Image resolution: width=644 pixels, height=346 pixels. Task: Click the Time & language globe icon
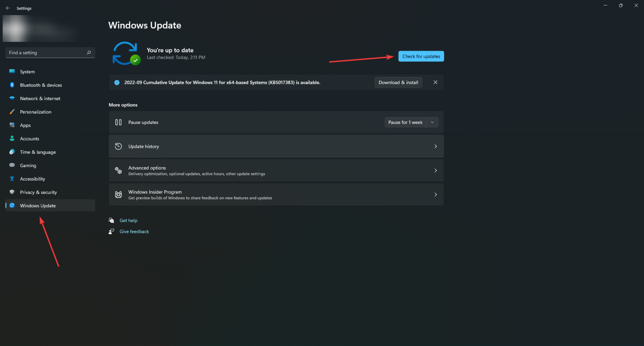click(12, 152)
